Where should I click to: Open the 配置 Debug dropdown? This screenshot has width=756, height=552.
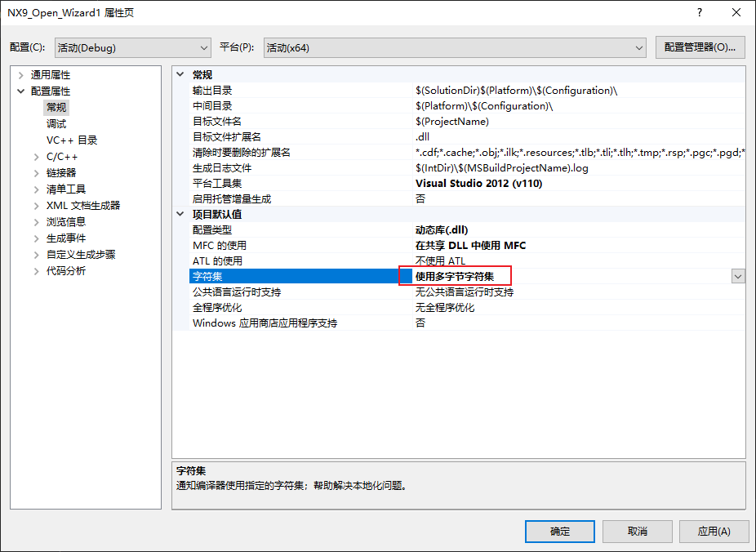pyautogui.click(x=132, y=47)
